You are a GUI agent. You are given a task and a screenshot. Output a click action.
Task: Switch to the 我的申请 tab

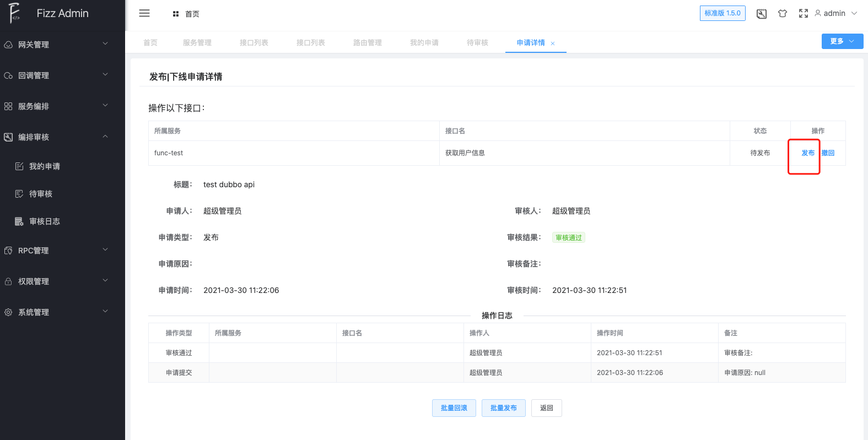point(424,42)
